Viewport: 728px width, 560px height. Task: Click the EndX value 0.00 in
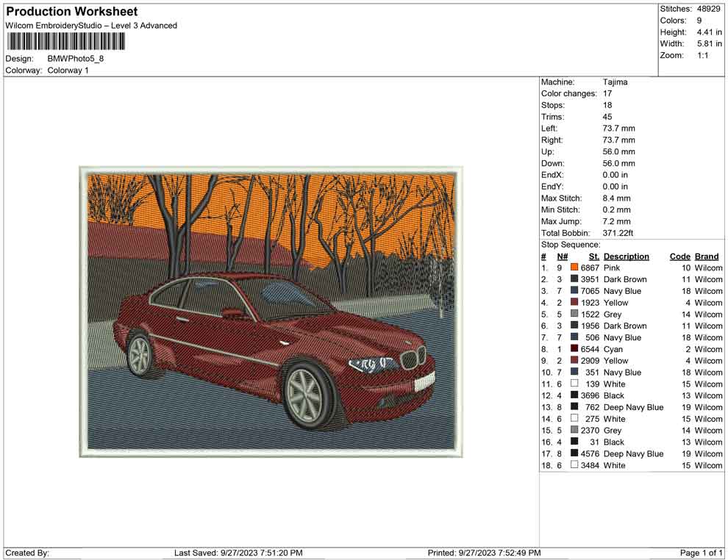(615, 175)
